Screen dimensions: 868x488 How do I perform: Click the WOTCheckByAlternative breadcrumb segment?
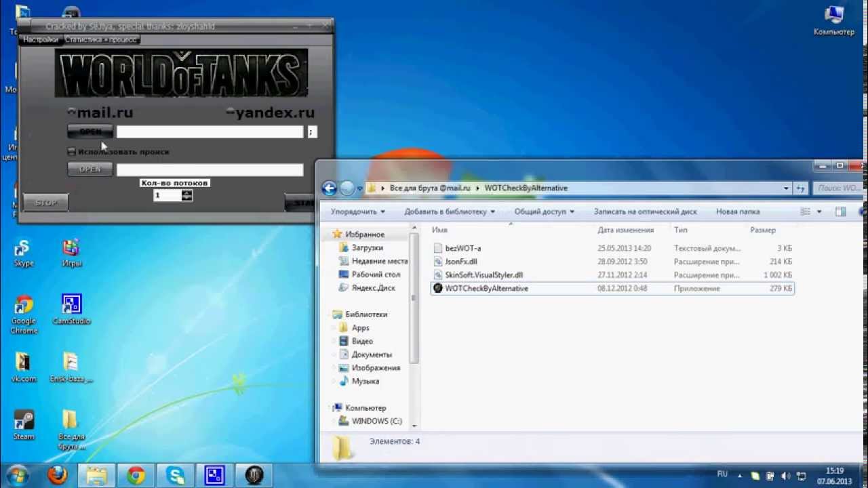(x=526, y=188)
